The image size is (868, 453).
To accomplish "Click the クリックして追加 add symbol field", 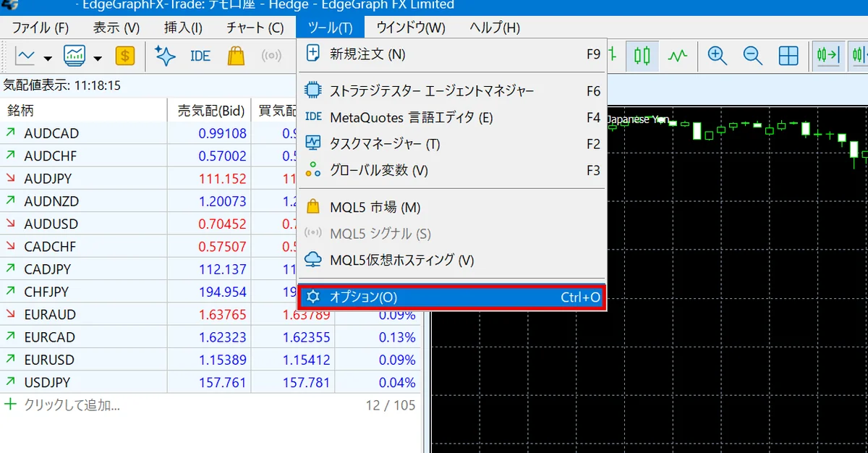I will pyautogui.click(x=72, y=405).
